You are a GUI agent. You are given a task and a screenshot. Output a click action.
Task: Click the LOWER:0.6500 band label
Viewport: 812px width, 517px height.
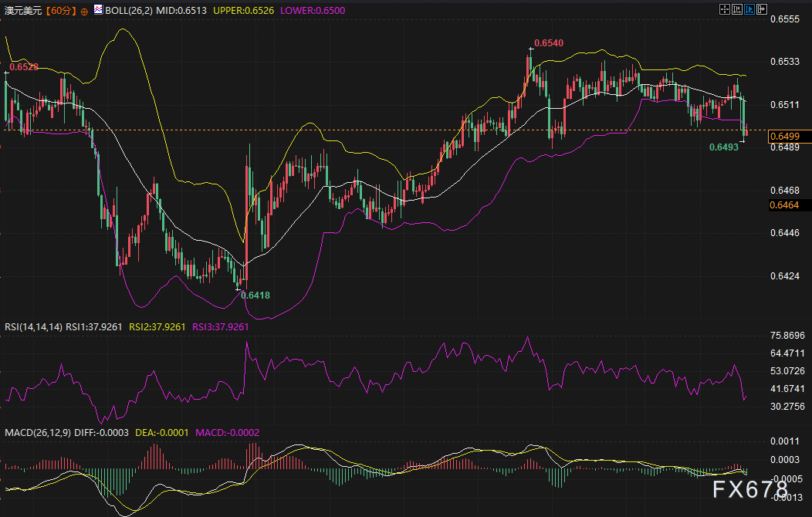[x=312, y=10]
